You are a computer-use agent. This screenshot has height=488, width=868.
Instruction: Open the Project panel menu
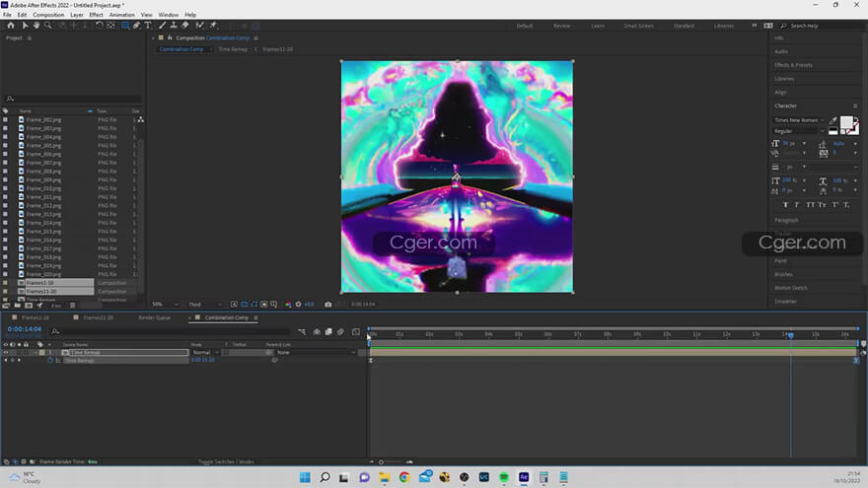click(30, 38)
